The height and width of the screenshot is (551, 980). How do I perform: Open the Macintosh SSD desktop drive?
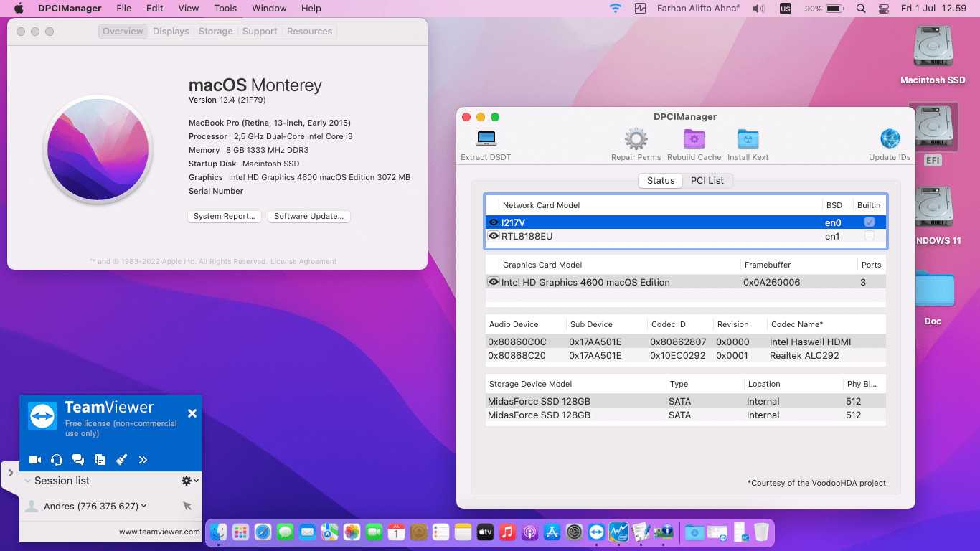pos(933,47)
